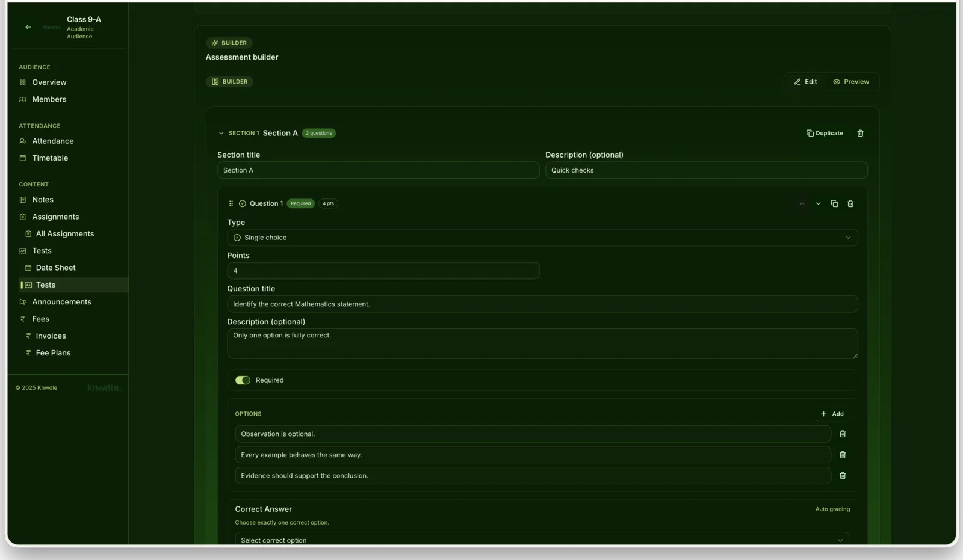Toggle the Required switch off
Screen dimensions: 963x560
click(x=243, y=380)
